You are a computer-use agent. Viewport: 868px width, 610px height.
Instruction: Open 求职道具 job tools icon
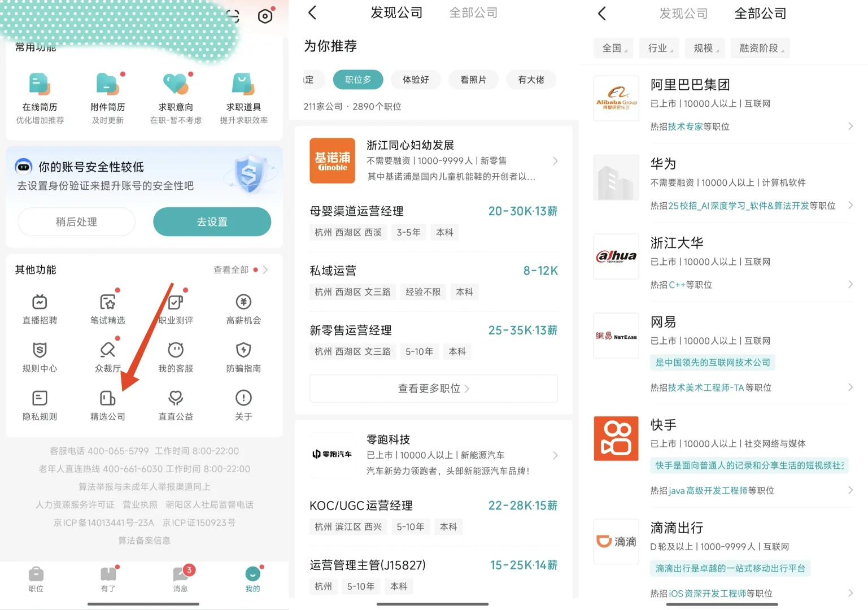pos(243,84)
